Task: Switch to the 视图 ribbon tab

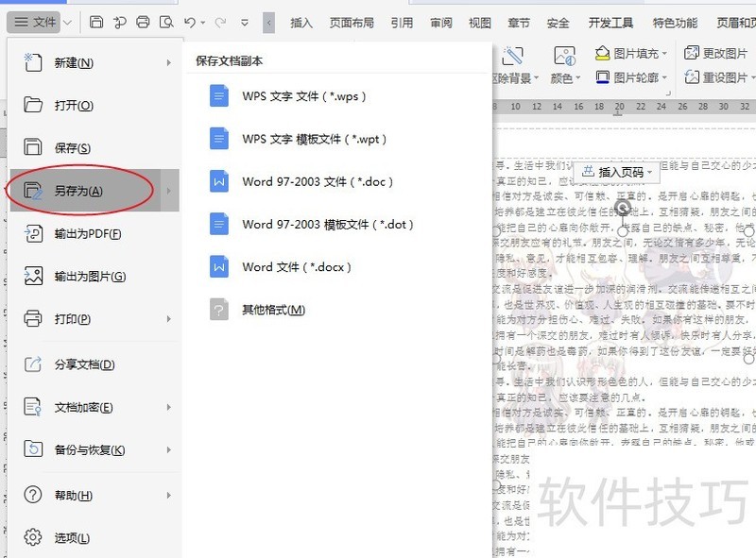Action: pos(480,23)
